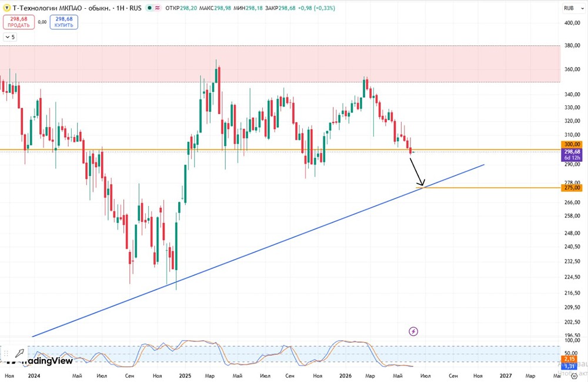Image resolution: width=588 pixels, height=382 pixels.
Task: Click the orange 300,00 price label
Action: (572, 144)
